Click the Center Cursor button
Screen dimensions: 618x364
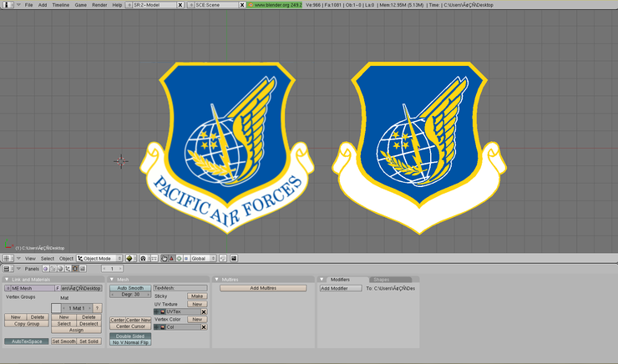click(130, 326)
